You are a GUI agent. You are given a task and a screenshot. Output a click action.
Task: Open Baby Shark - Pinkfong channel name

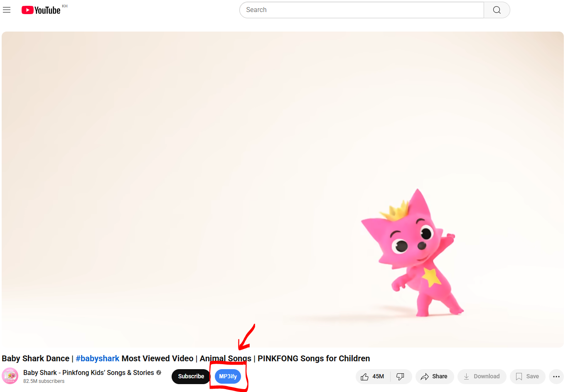click(89, 372)
